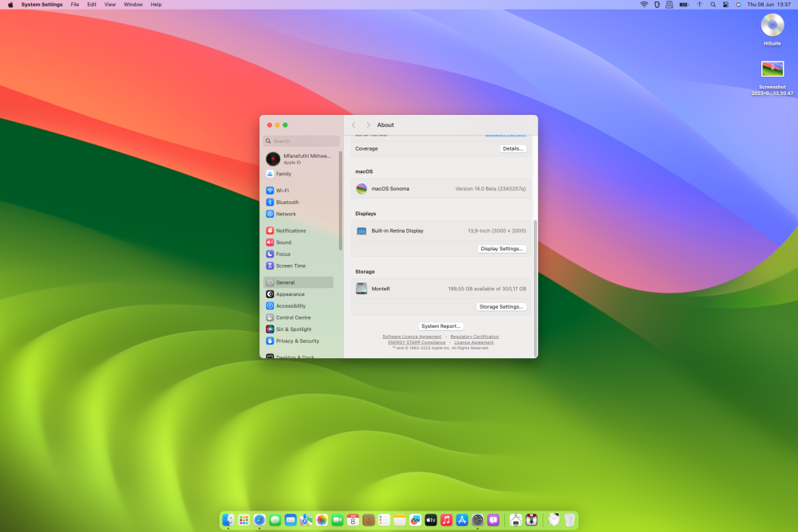Image resolution: width=798 pixels, height=532 pixels.
Task: Click the Search field in sidebar
Action: click(x=302, y=141)
